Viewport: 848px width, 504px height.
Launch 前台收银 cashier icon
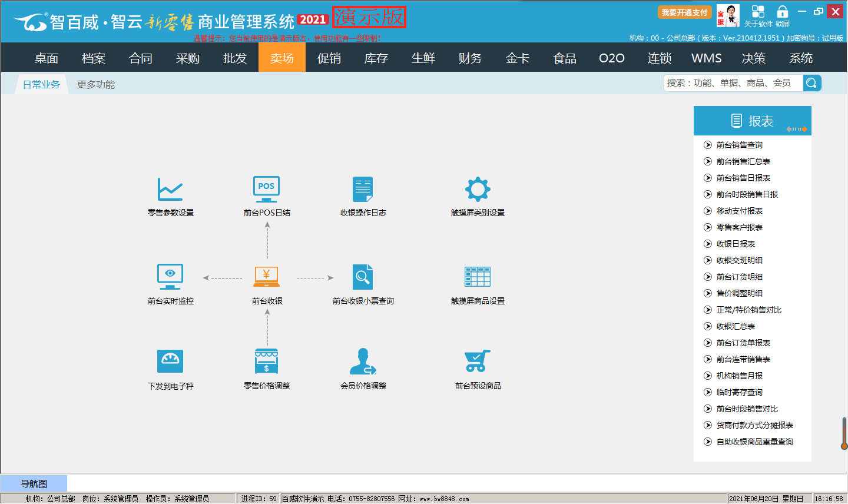pyautogui.click(x=267, y=277)
